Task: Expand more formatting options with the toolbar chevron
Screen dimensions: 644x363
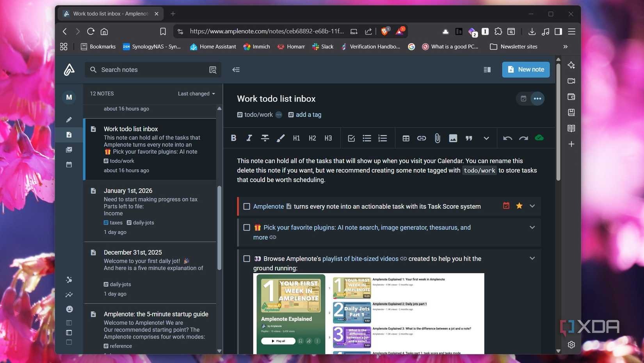Action: [486, 138]
